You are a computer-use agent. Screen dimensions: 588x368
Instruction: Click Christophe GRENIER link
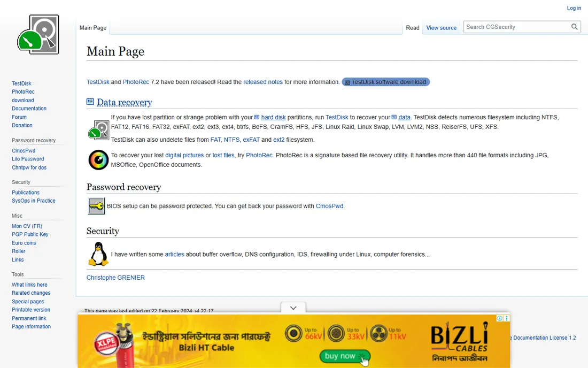coord(115,278)
